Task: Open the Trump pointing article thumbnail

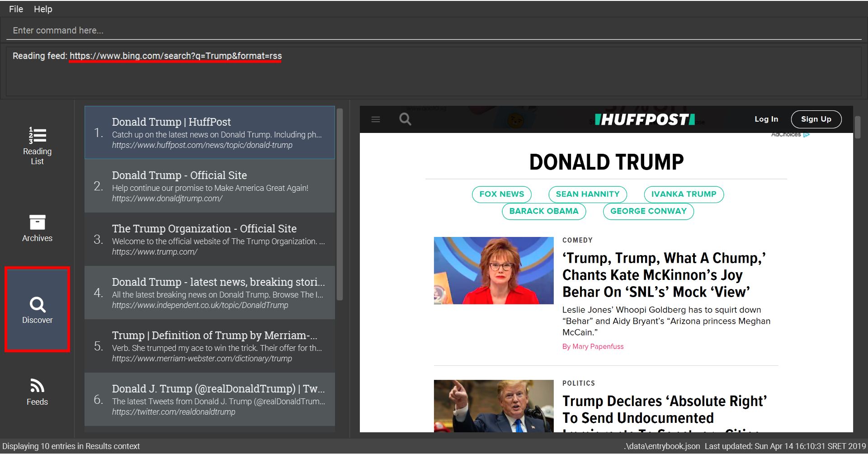Action: [494, 406]
